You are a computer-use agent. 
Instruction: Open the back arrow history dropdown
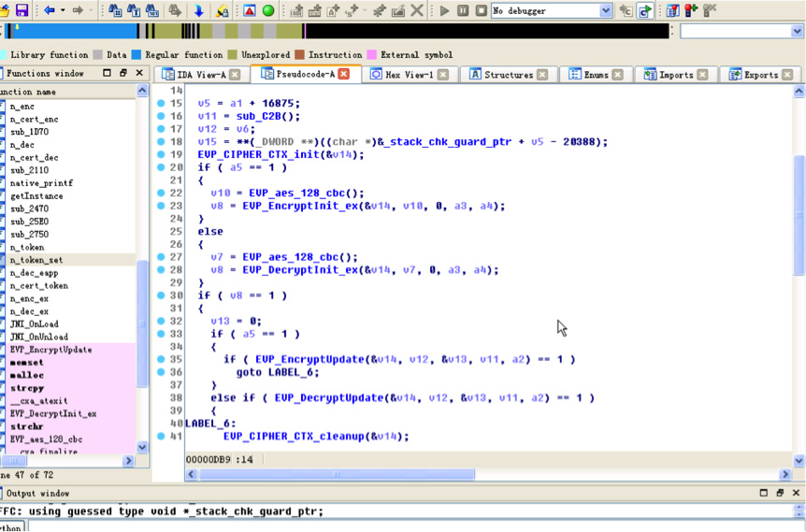63,10
